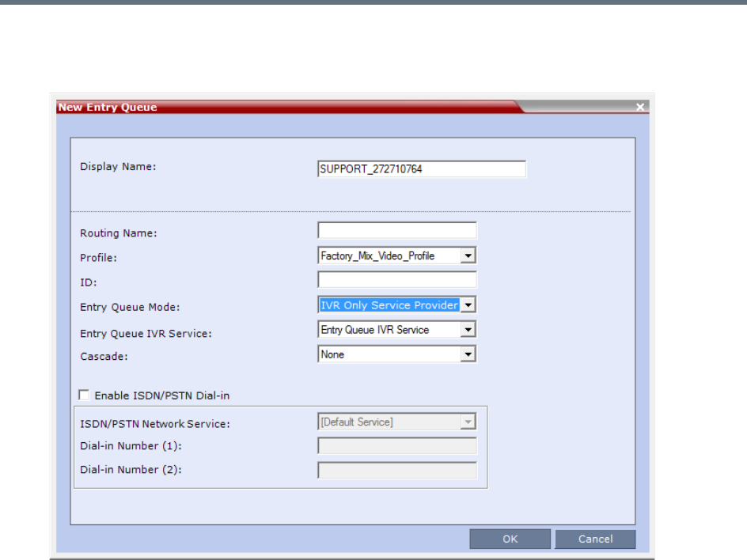Click the Enable ISDN/PSTN Dial-in label text
The height and width of the screenshot is (560, 747).
[162, 395]
